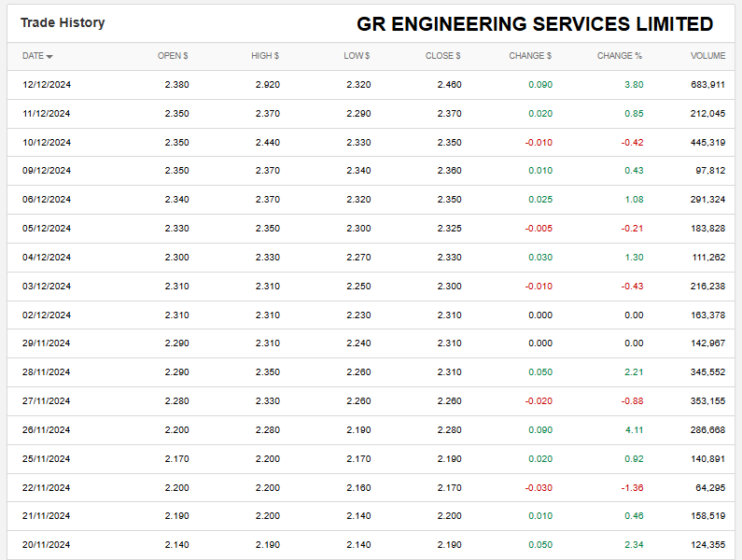Click the 2.325 close price cell
The width and height of the screenshot is (742, 560).
(x=448, y=229)
